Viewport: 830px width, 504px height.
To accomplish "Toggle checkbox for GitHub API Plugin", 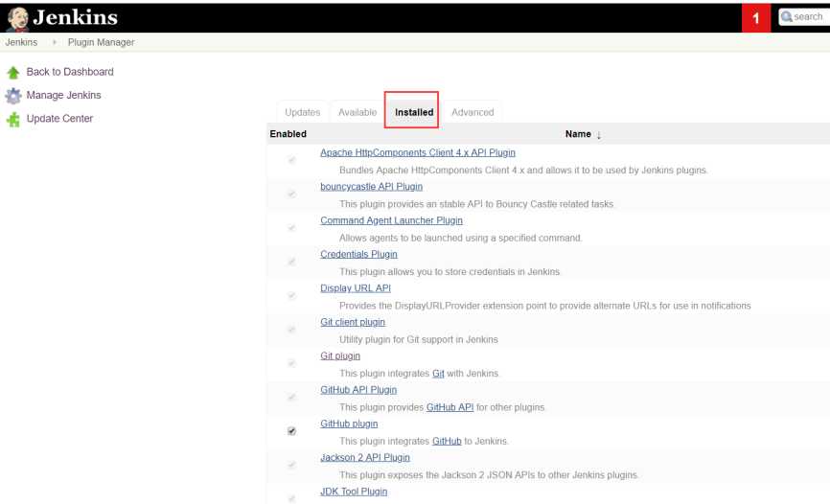I will tap(291, 397).
